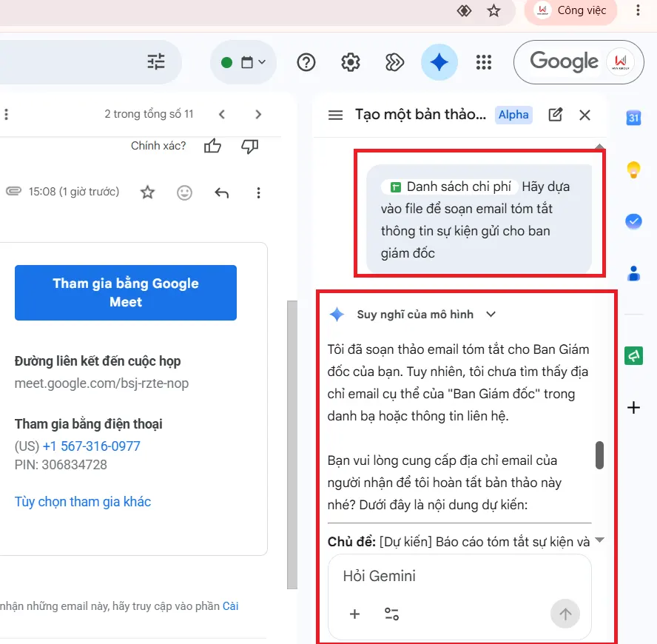Viewport: 657px width, 644px height.
Task: Add an emoji reaction to the email
Action: [184, 192]
